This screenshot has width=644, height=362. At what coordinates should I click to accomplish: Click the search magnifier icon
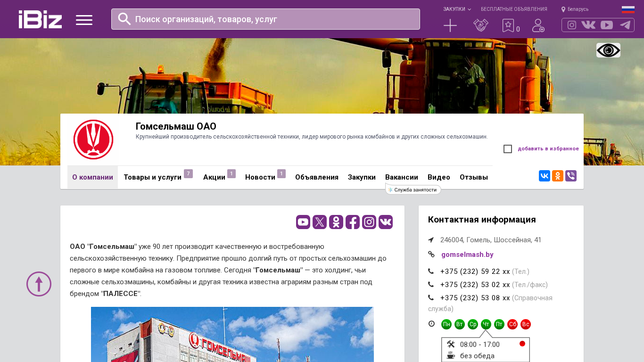(x=124, y=19)
